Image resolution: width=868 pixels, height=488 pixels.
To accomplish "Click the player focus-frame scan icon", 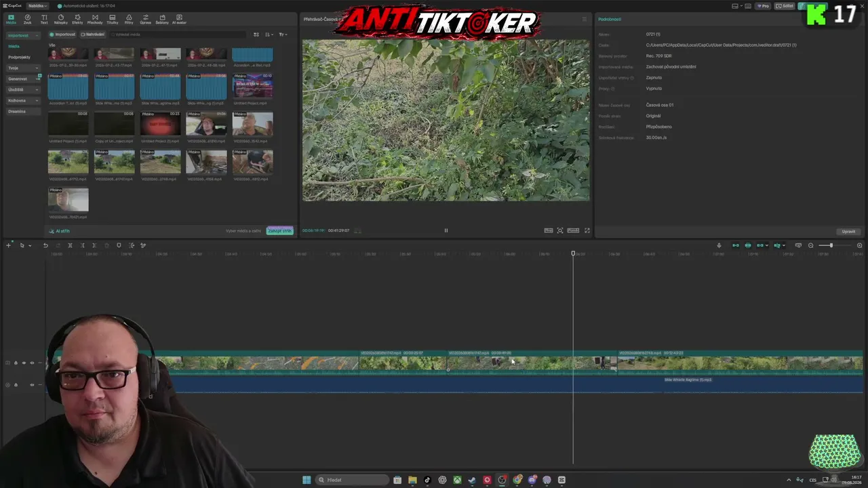I will 560,230.
